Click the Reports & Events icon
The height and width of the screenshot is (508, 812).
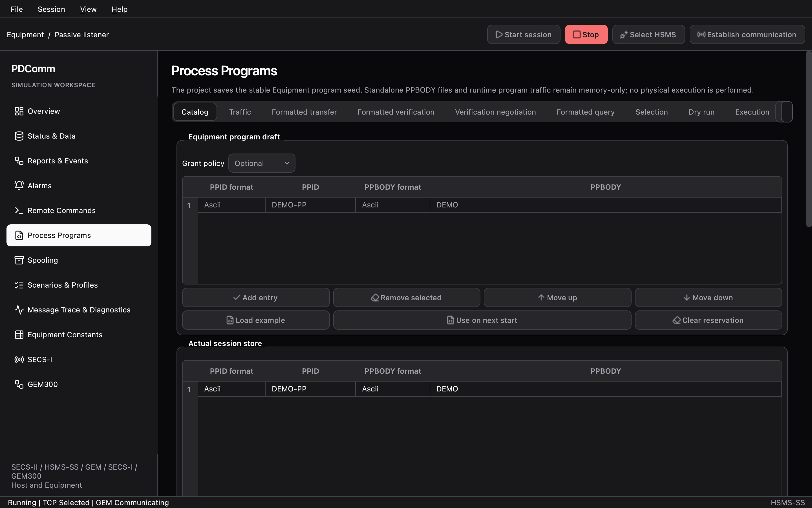[x=19, y=161]
